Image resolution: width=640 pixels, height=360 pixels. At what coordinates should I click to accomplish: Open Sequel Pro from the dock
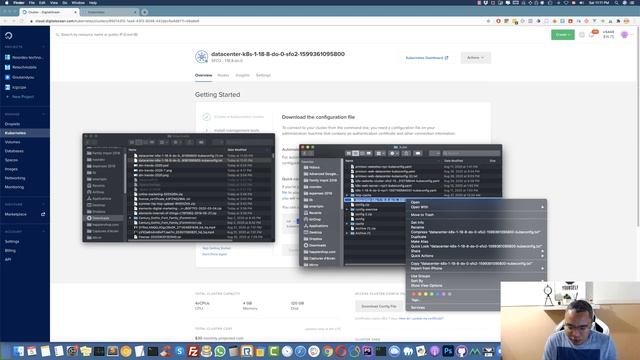[207, 351]
